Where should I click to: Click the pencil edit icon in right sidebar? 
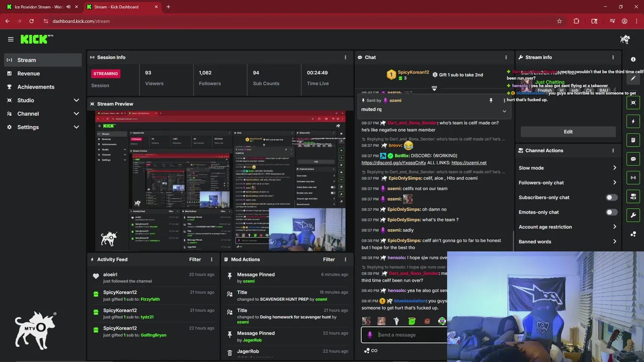pyautogui.click(x=633, y=78)
